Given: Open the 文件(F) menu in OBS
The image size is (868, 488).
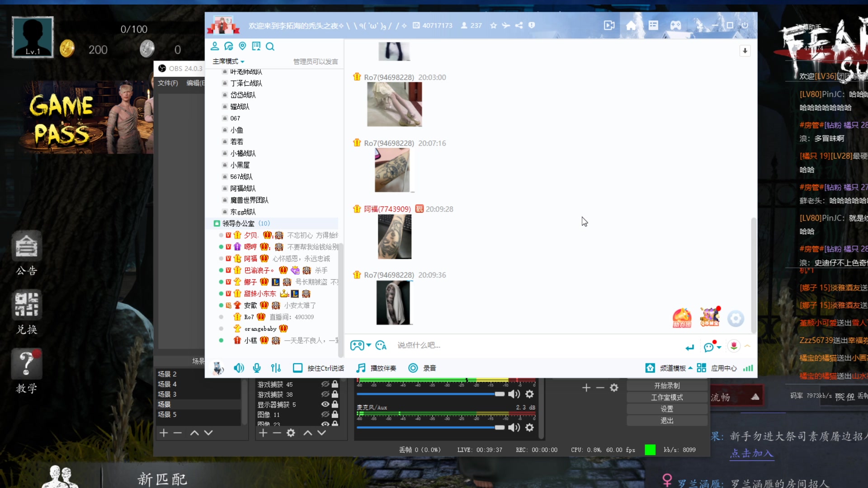Looking at the screenshot, I should tap(167, 83).
